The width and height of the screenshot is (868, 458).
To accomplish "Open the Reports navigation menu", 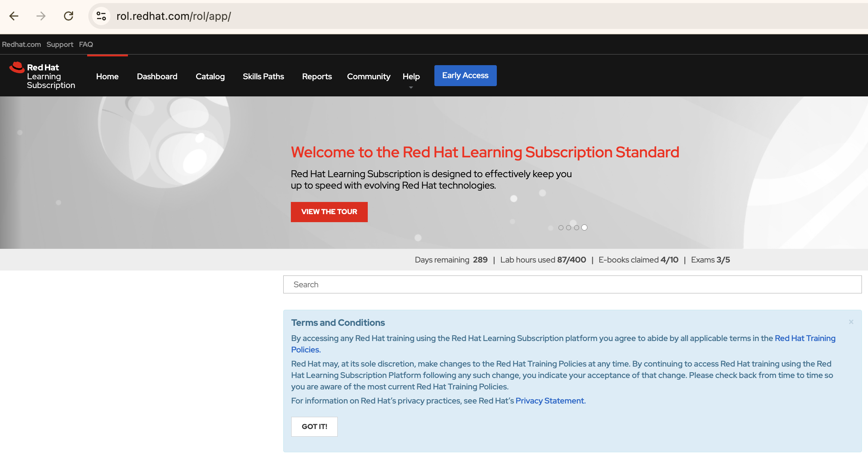I will click(x=317, y=76).
